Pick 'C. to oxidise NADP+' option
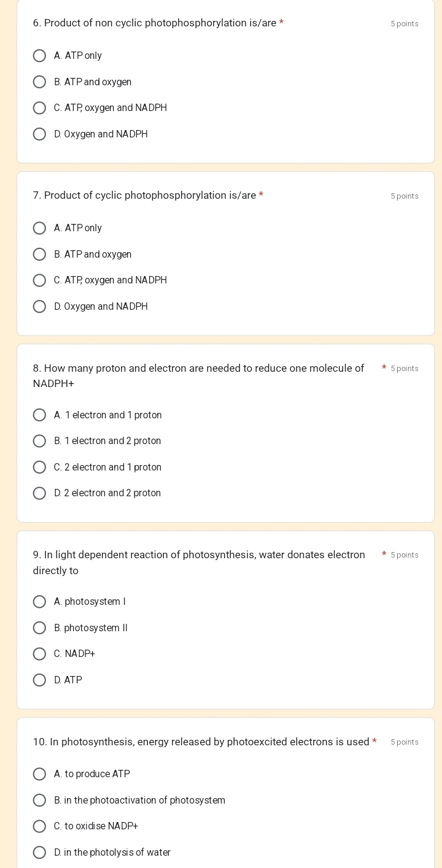Image resolution: width=442 pixels, height=868 pixels. click(39, 826)
